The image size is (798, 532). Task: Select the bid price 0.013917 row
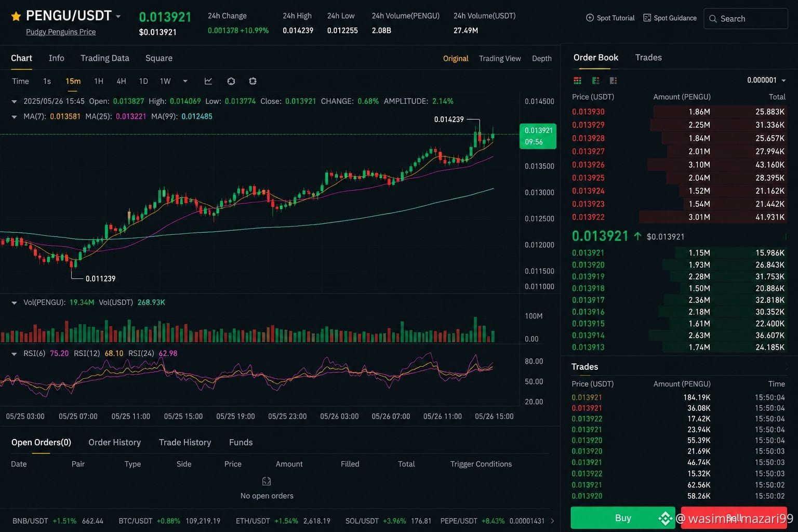(x=678, y=300)
